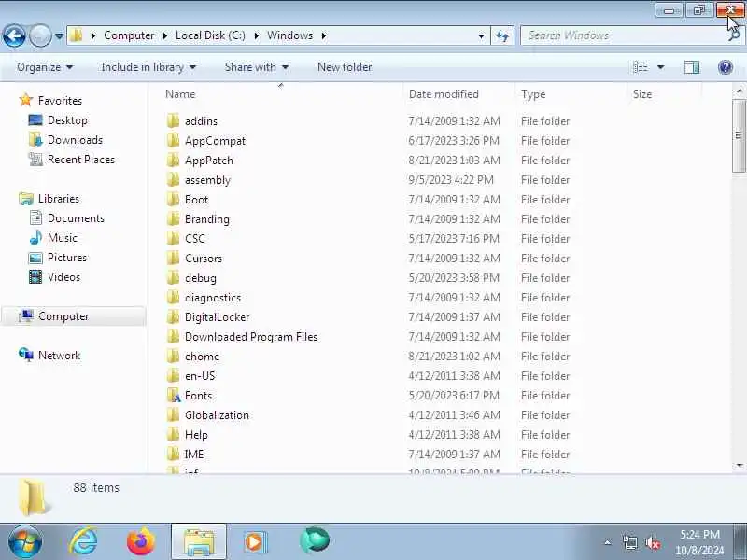
Task: Click the Globalization folder name
Action: click(217, 414)
